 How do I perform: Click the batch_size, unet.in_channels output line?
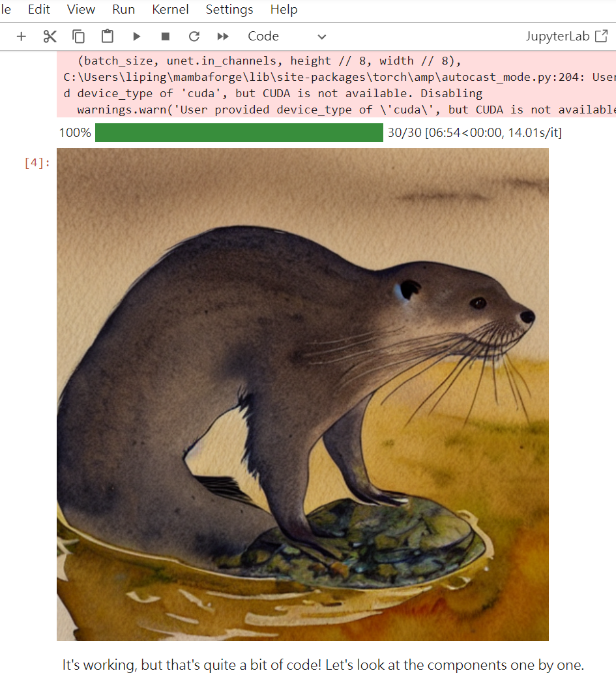(269, 61)
